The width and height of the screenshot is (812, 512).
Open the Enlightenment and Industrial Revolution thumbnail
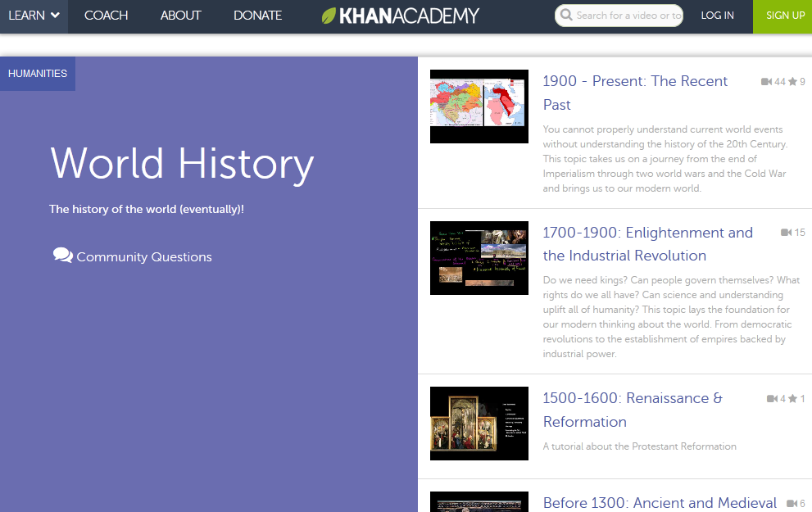[x=479, y=258]
